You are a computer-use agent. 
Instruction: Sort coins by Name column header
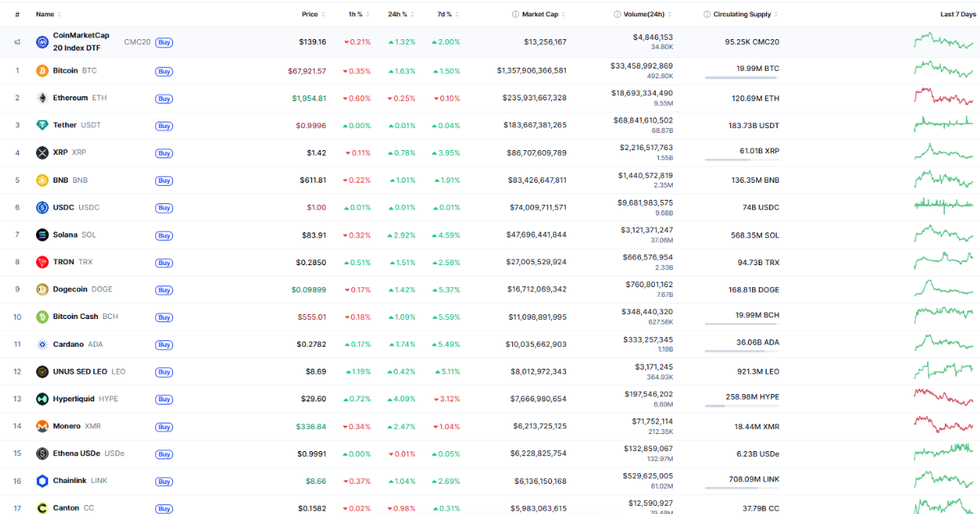45,14
